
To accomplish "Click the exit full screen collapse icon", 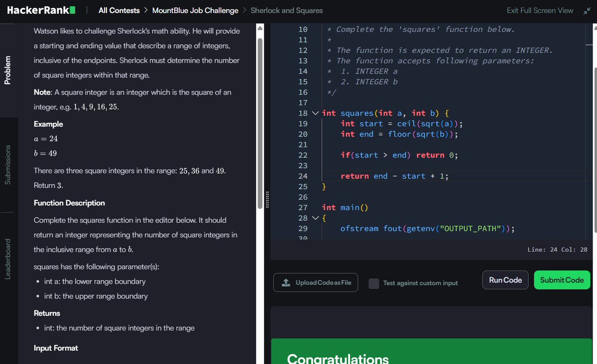I will pos(587,10).
